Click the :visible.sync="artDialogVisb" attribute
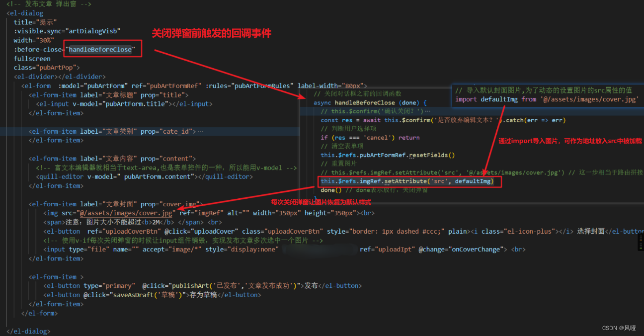Viewport: 644px width, 336px height. (67, 31)
